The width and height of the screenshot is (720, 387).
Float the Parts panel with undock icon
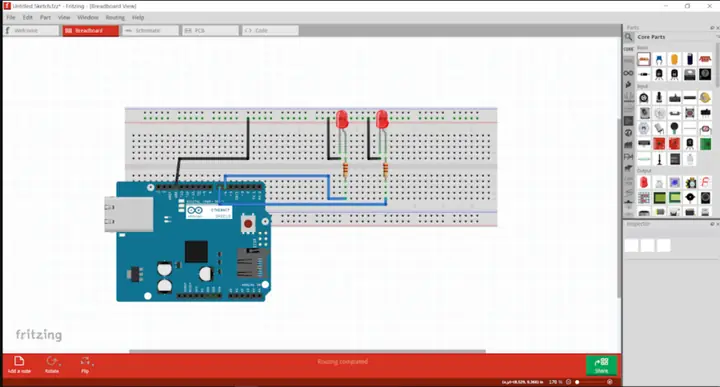[712, 28]
